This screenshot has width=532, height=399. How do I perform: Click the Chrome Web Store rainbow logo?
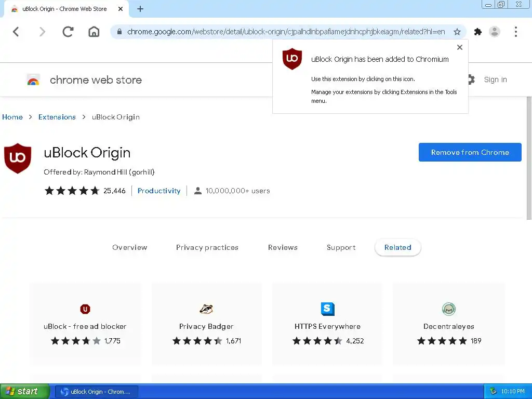33,80
